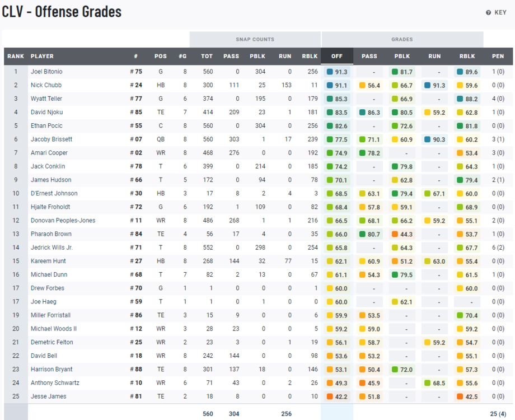Click the footer 304 pass total
Image resolution: width=515 pixels, height=420 pixels.
pos(234,414)
